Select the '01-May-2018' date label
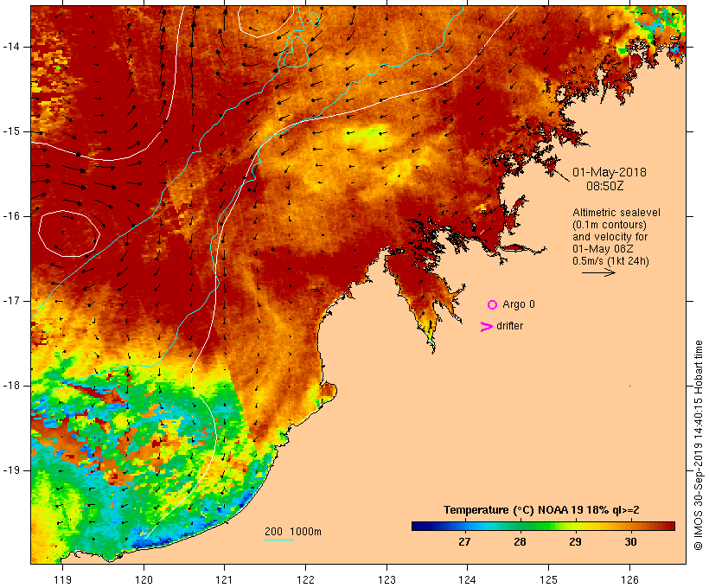Screen dimensions: 709x588 (609, 172)
